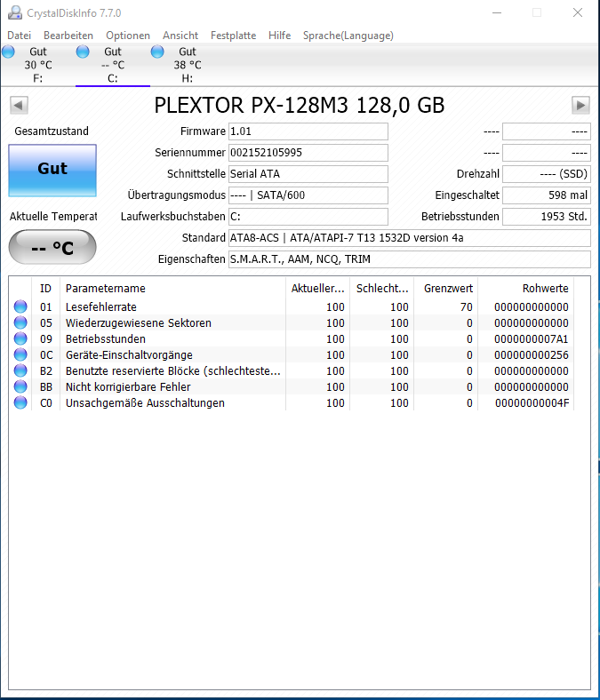
Task: Open the Hilfe menu
Action: [280, 36]
